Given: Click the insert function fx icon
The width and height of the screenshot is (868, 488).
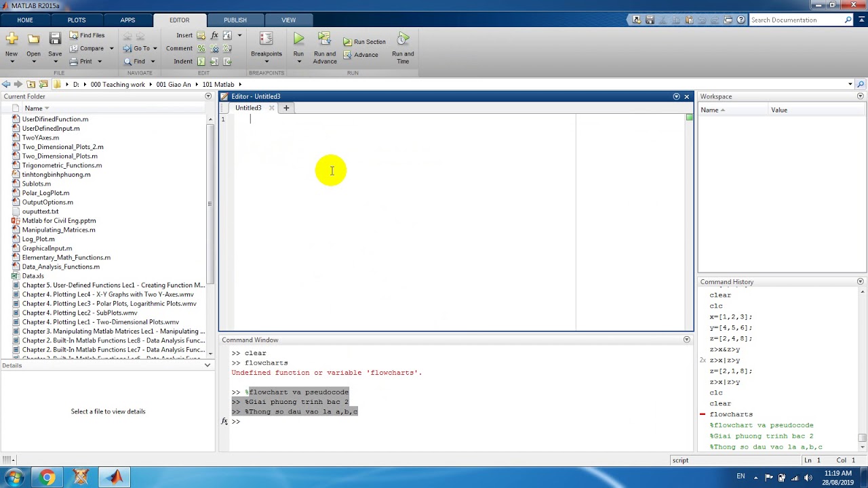Looking at the screenshot, I should point(214,35).
